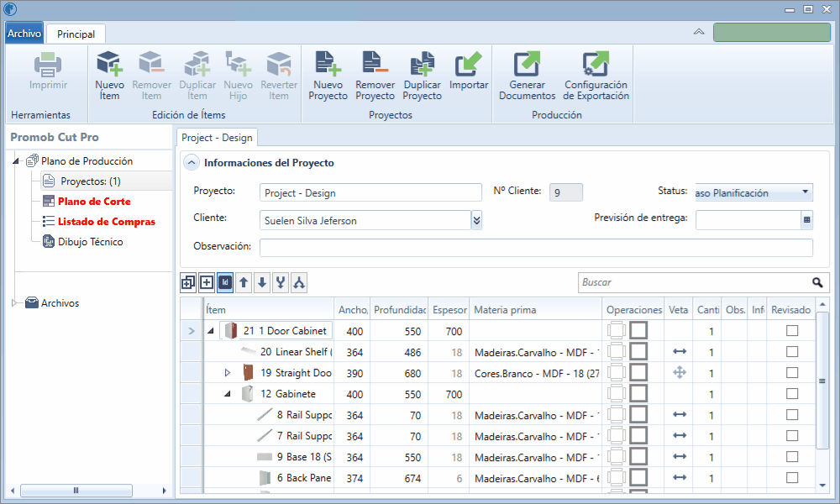This screenshot has height=504, width=840.
Task: Click the expand-all items toolbar icon
Action: (188, 282)
